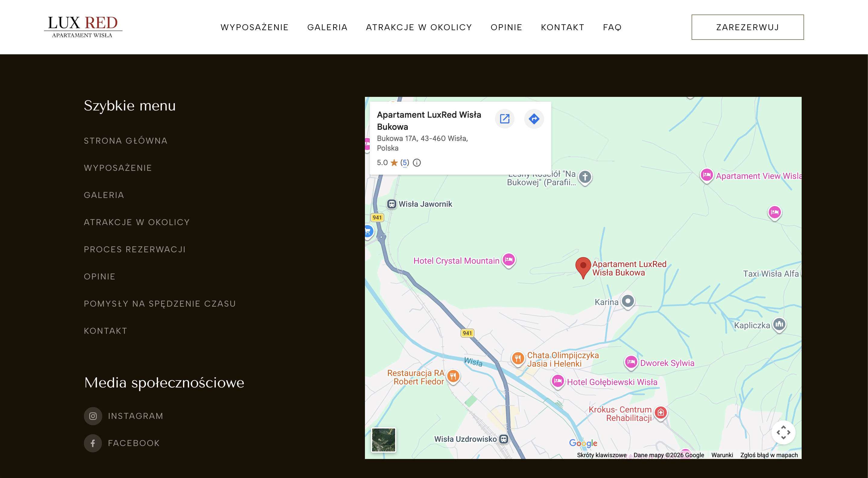Viewport: 868px width, 478px height.
Task: Open Galeria in the top navigation
Action: [x=327, y=27]
